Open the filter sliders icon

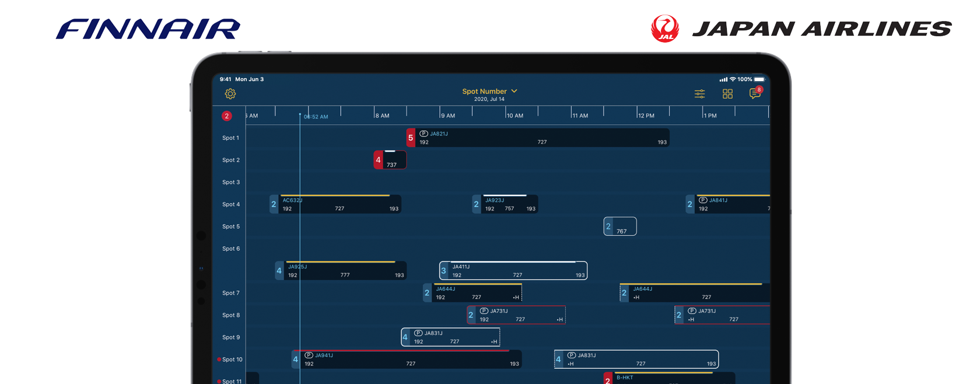pyautogui.click(x=699, y=94)
